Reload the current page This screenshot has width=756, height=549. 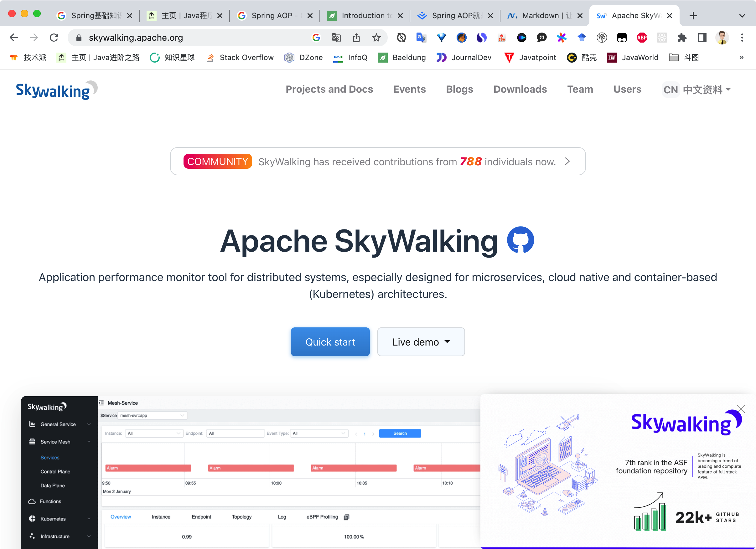point(54,38)
